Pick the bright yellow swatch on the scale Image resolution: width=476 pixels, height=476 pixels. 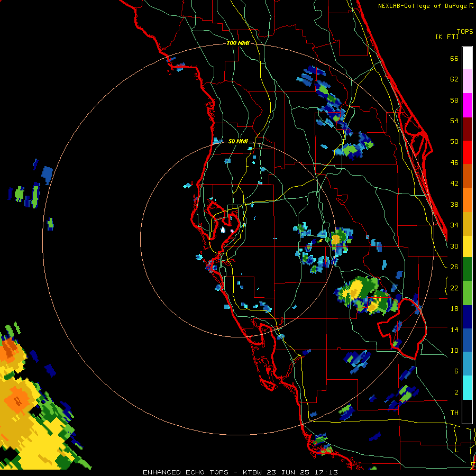(x=467, y=246)
